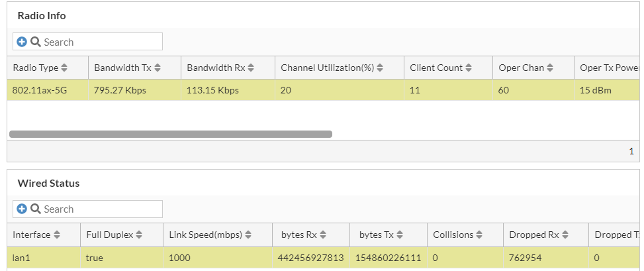Focus the Radio Info search field
644x271 pixels.
click(x=101, y=42)
